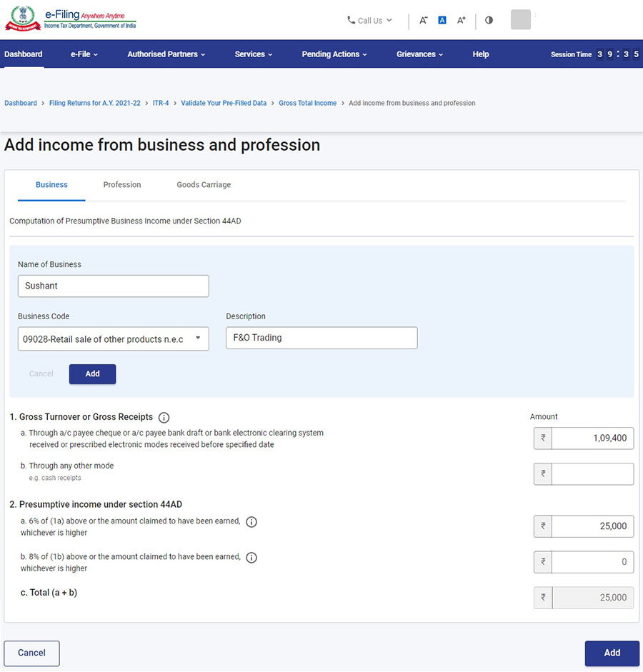Click the dark mode contrast icon
This screenshot has width=643, height=672.
[489, 21]
